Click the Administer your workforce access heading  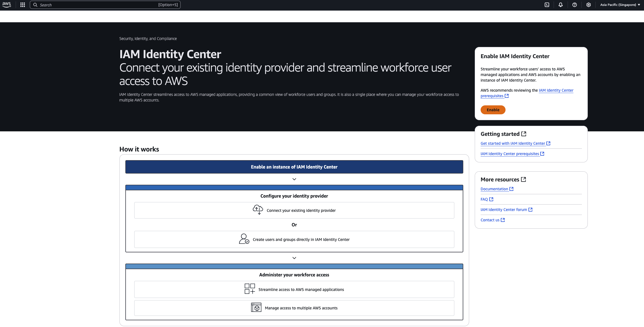294,275
